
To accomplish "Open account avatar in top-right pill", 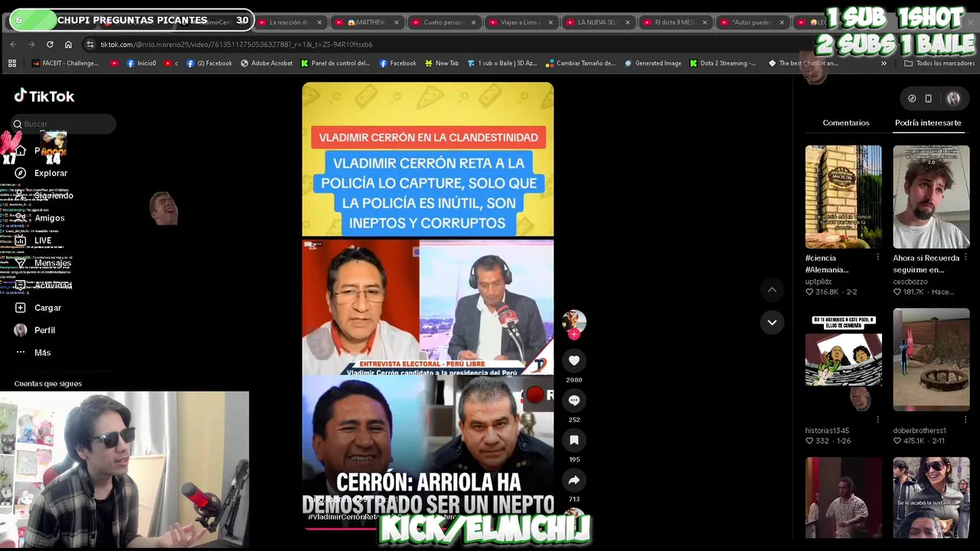I will pyautogui.click(x=953, y=98).
